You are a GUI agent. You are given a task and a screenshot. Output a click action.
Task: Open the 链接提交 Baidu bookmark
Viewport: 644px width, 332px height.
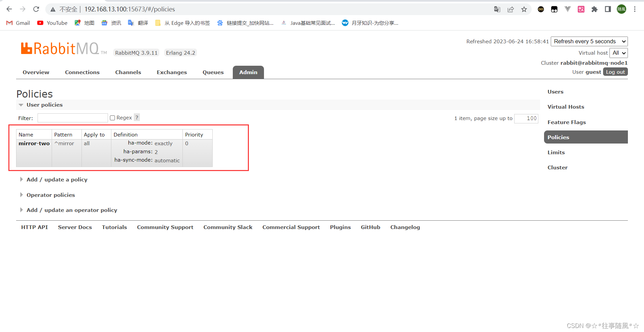[x=245, y=23]
